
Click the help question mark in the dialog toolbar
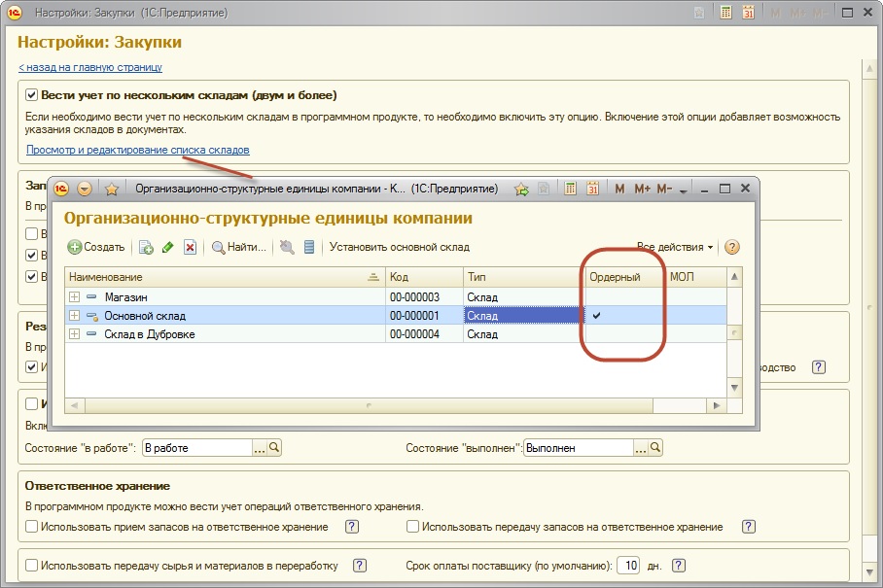[732, 247]
